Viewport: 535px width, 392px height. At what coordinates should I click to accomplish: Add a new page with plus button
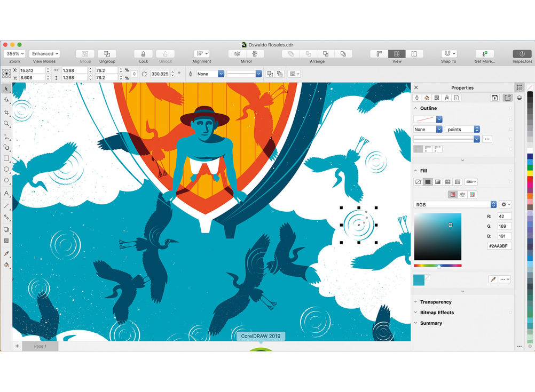(x=17, y=346)
